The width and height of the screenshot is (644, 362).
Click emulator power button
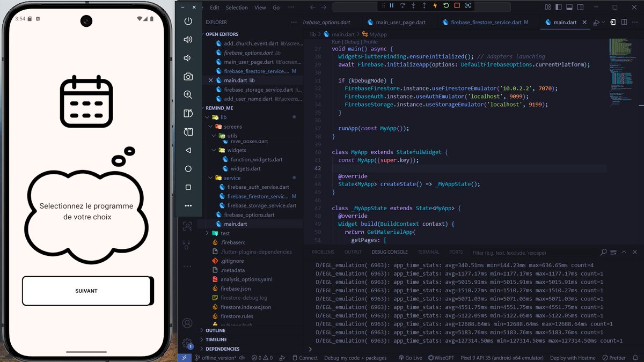pos(188,21)
